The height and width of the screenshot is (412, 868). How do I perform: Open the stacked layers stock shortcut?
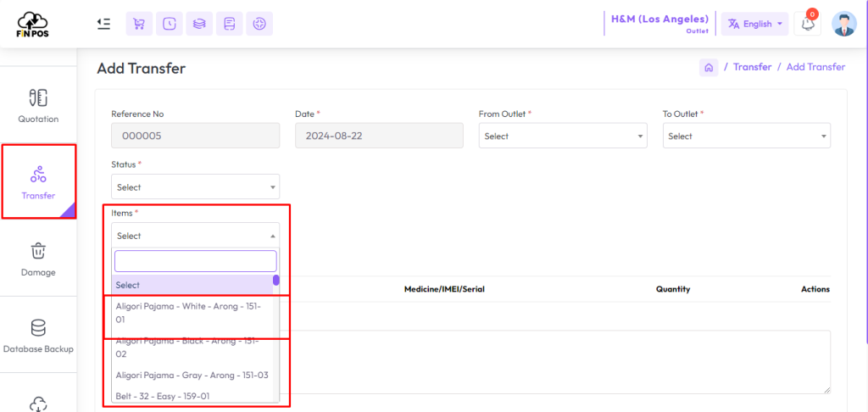199,24
